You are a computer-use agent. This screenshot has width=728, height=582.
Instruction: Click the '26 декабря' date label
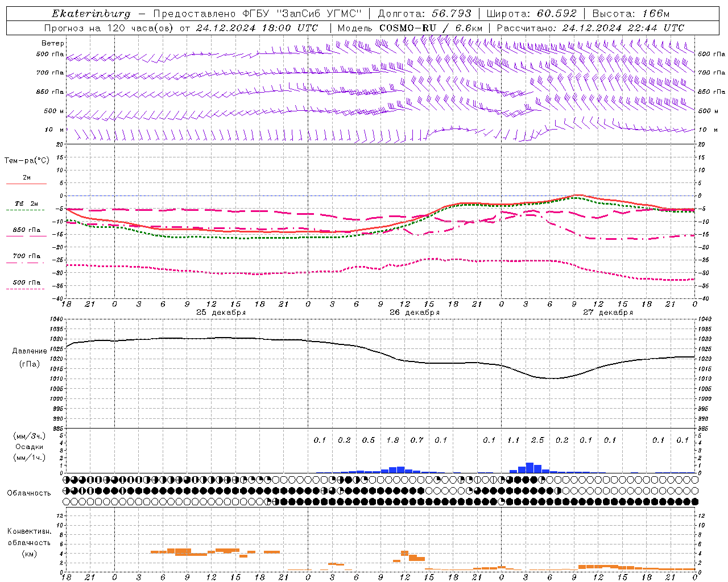[415, 313]
